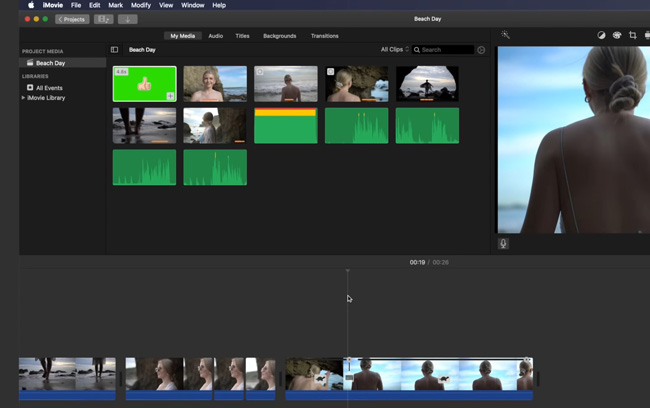This screenshot has width=650, height=408.
Task: Open the All Clips filter dropdown
Action: 395,49
